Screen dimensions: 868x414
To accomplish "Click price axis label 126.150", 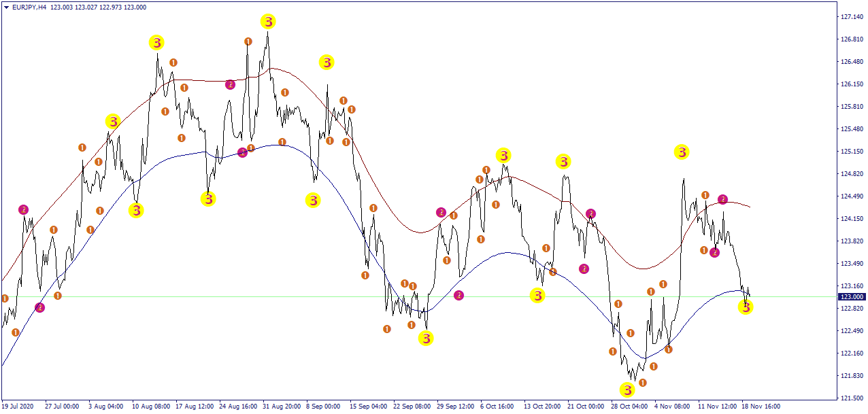I will tap(852, 84).
